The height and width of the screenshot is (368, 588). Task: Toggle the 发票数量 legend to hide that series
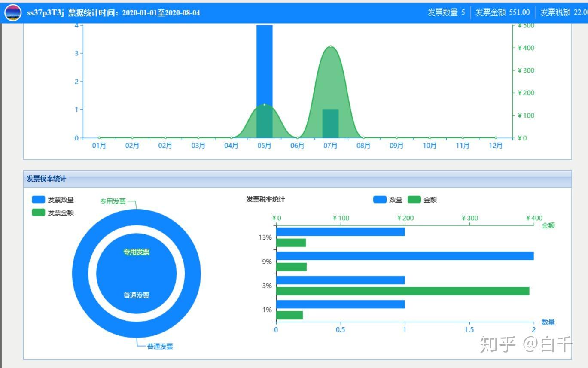click(x=52, y=199)
